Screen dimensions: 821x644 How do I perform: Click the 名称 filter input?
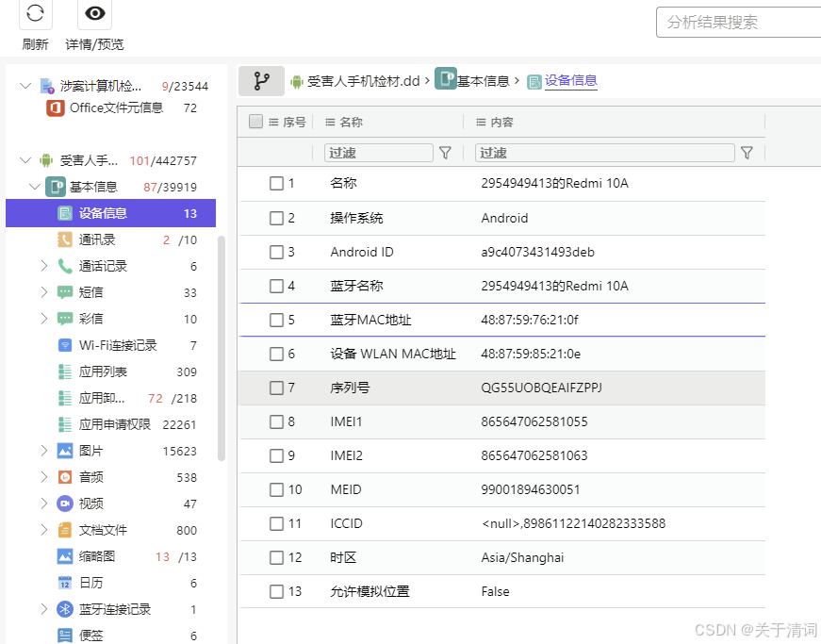(x=379, y=153)
